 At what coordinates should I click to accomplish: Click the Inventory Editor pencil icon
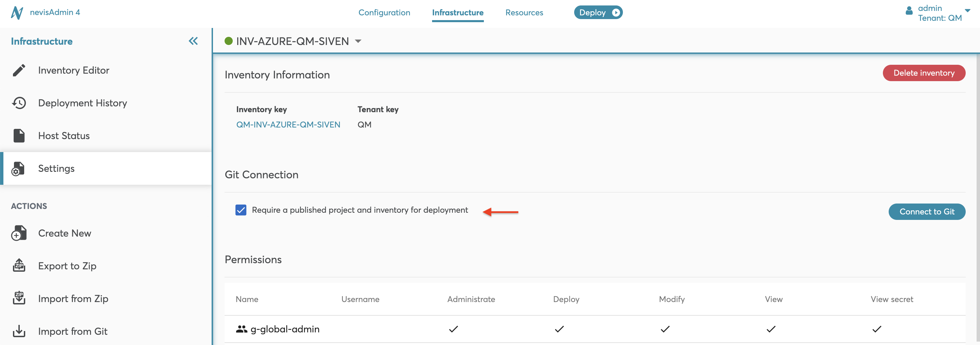[x=19, y=71]
